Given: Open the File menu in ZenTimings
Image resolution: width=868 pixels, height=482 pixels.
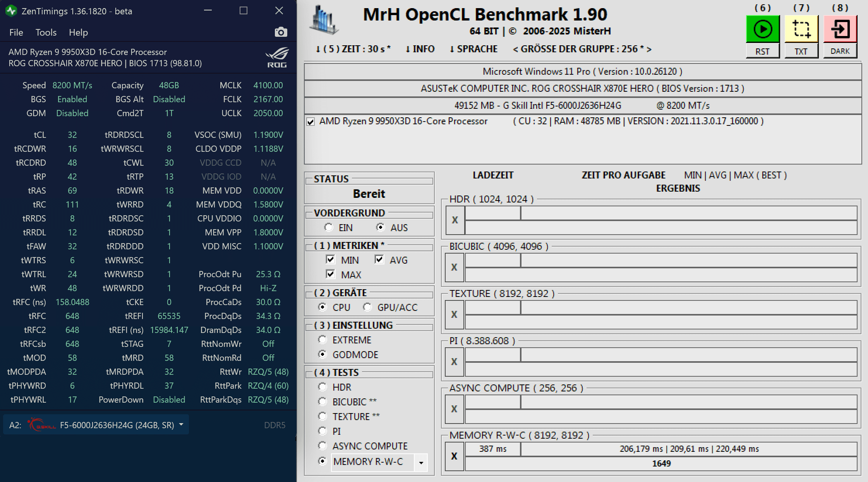Looking at the screenshot, I should coord(16,33).
